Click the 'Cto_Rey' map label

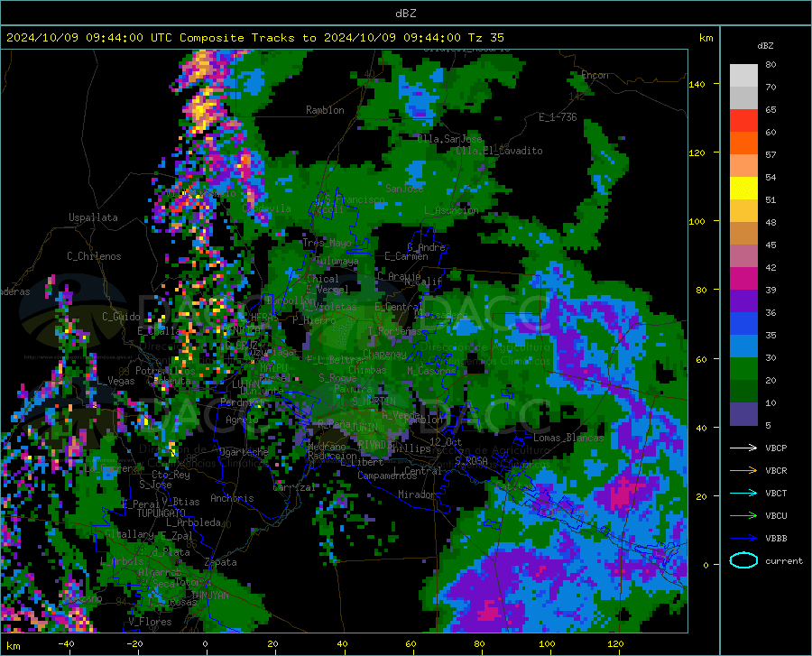[171, 475]
